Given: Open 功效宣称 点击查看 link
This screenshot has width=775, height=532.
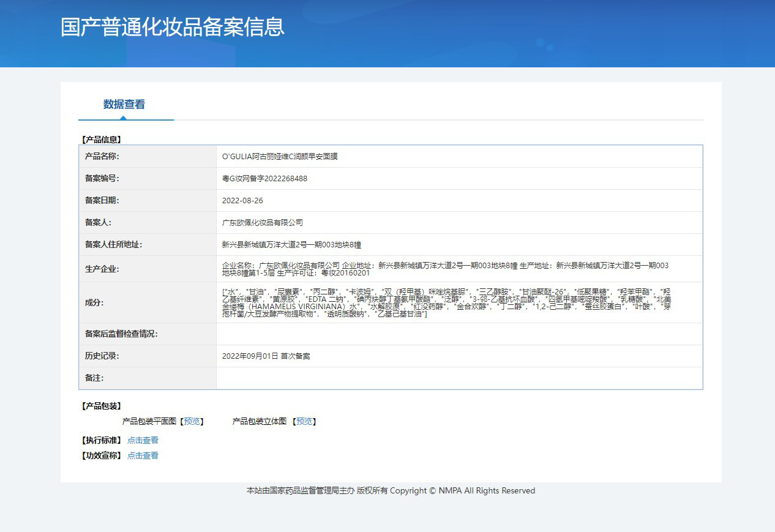Looking at the screenshot, I should [x=143, y=455].
